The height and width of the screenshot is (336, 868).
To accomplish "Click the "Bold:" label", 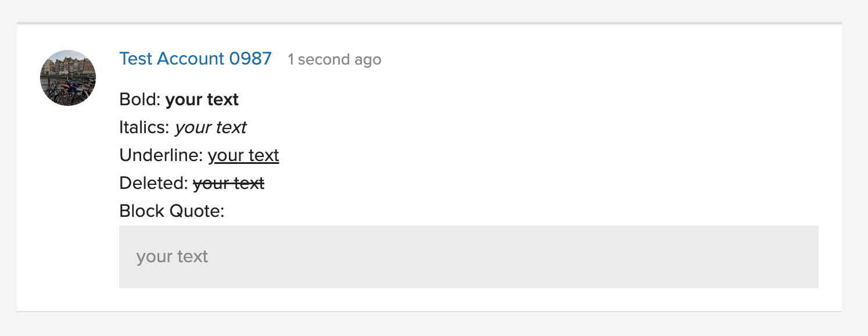I will 140,99.
